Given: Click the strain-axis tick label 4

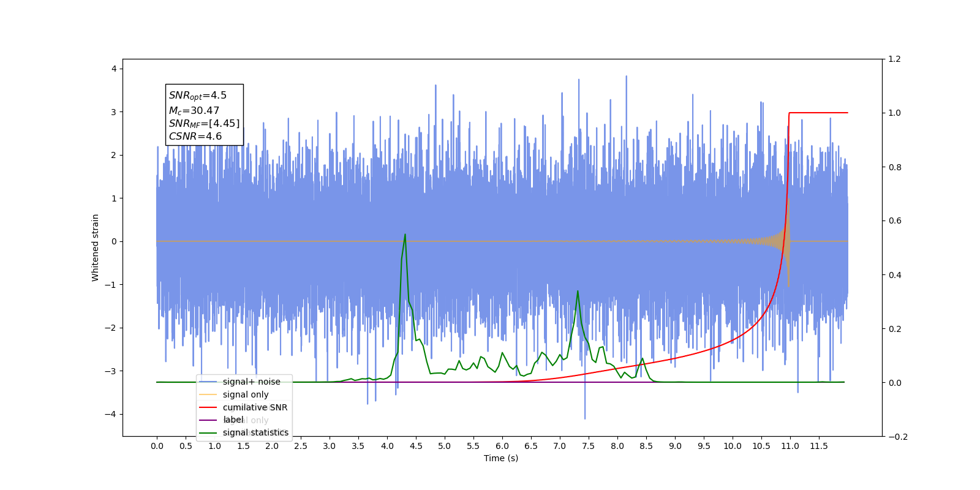Looking at the screenshot, I should click(114, 69).
